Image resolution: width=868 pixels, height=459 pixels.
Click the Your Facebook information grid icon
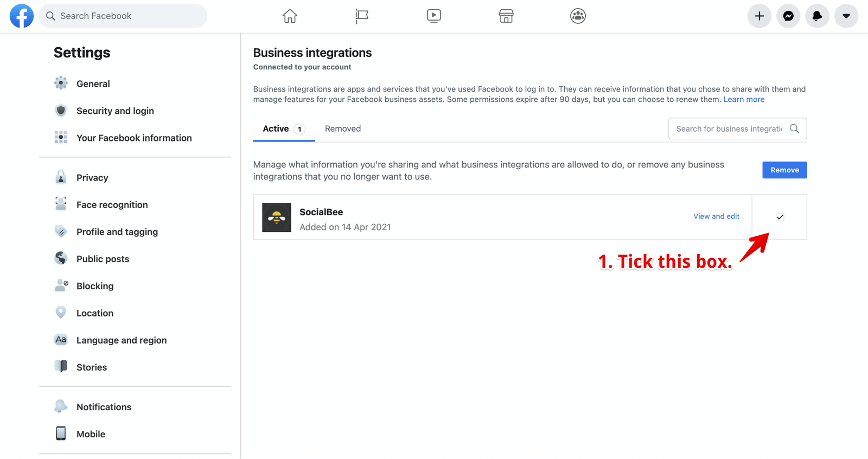[61, 137]
